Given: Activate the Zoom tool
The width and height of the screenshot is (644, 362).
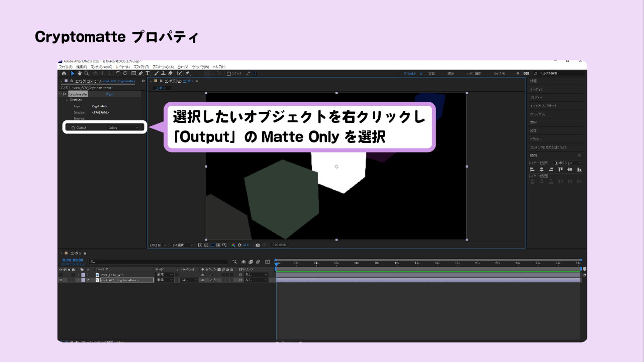Looking at the screenshot, I should click(x=87, y=74).
